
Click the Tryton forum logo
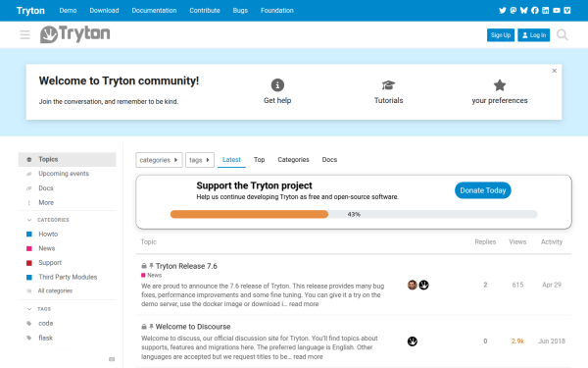pos(75,34)
